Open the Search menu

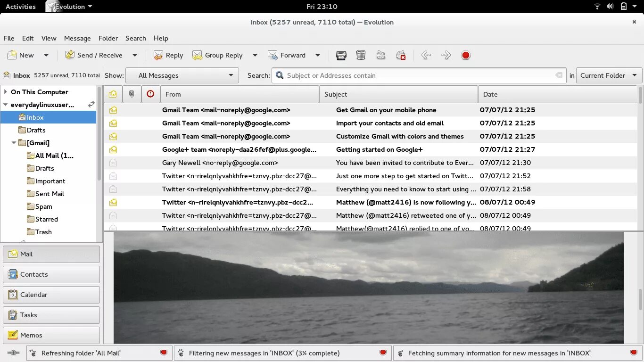click(135, 38)
